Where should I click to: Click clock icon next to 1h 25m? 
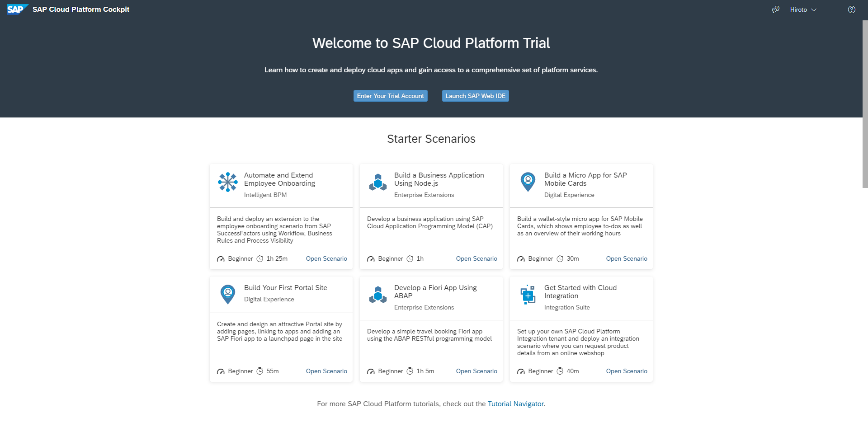(x=260, y=258)
